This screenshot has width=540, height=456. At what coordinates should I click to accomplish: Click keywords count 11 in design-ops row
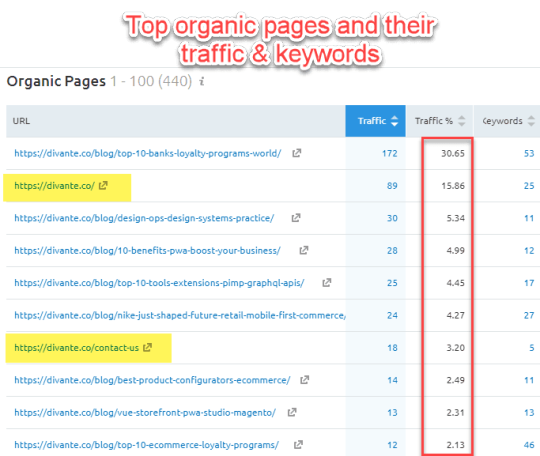click(529, 218)
